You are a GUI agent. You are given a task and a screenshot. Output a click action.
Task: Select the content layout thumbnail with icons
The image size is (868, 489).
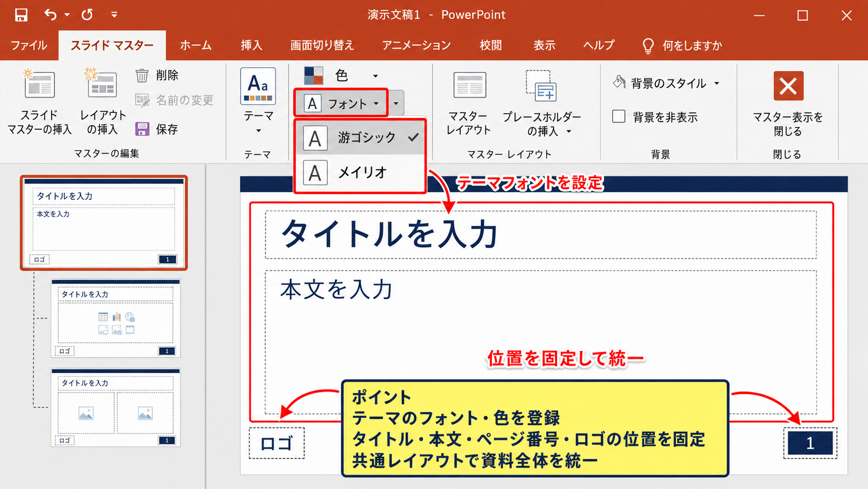click(116, 318)
